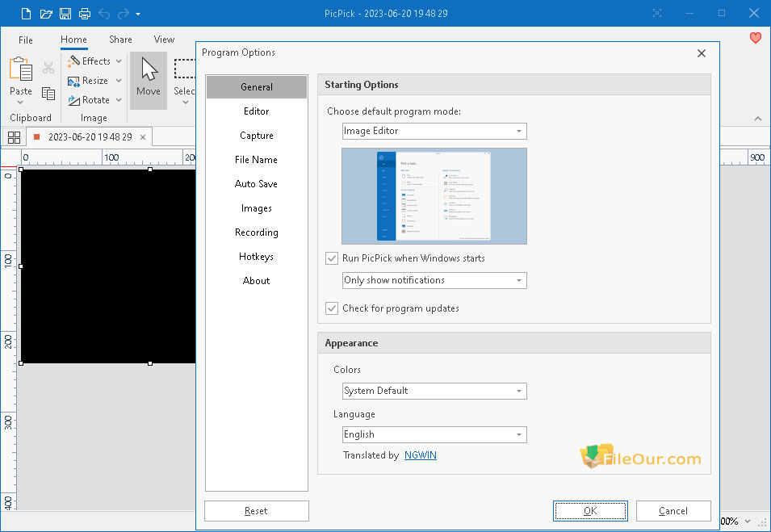
Task: Save the image using the floppy icon
Action: coord(65,13)
